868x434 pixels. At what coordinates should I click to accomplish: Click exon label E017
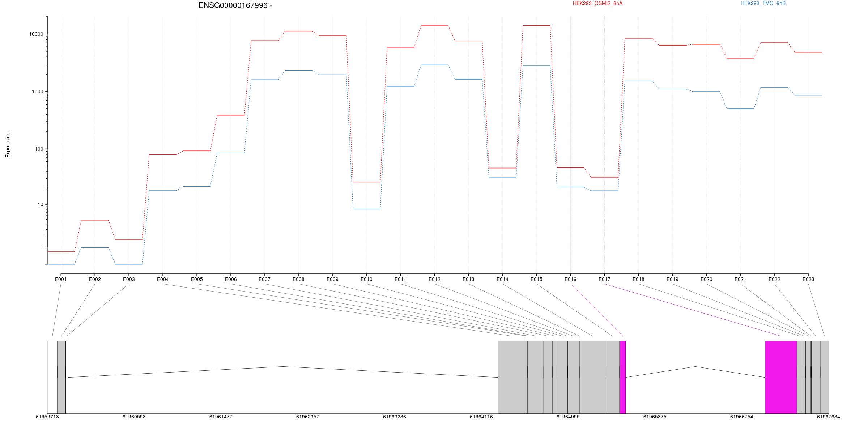pyautogui.click(x=604, y=279)
